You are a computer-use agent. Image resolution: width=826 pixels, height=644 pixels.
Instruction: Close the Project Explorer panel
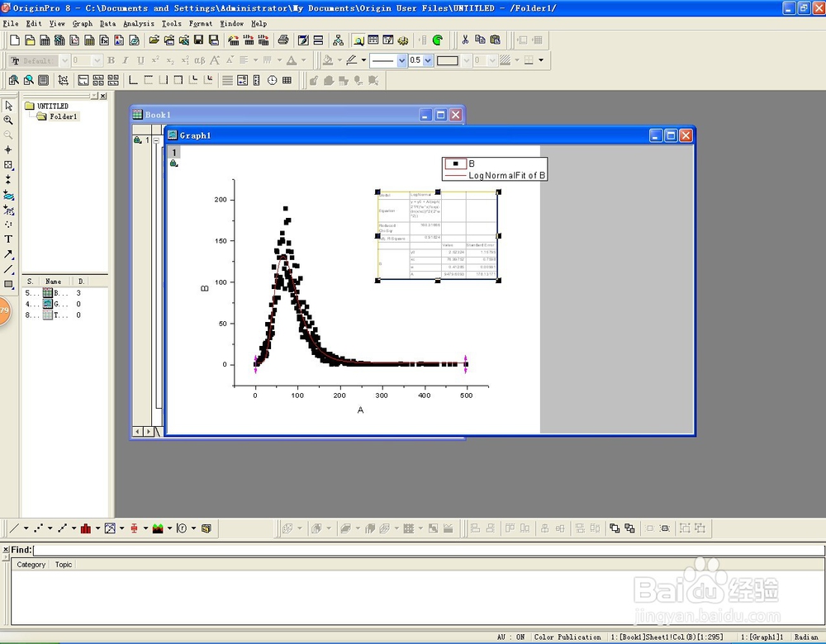(103, 96)
